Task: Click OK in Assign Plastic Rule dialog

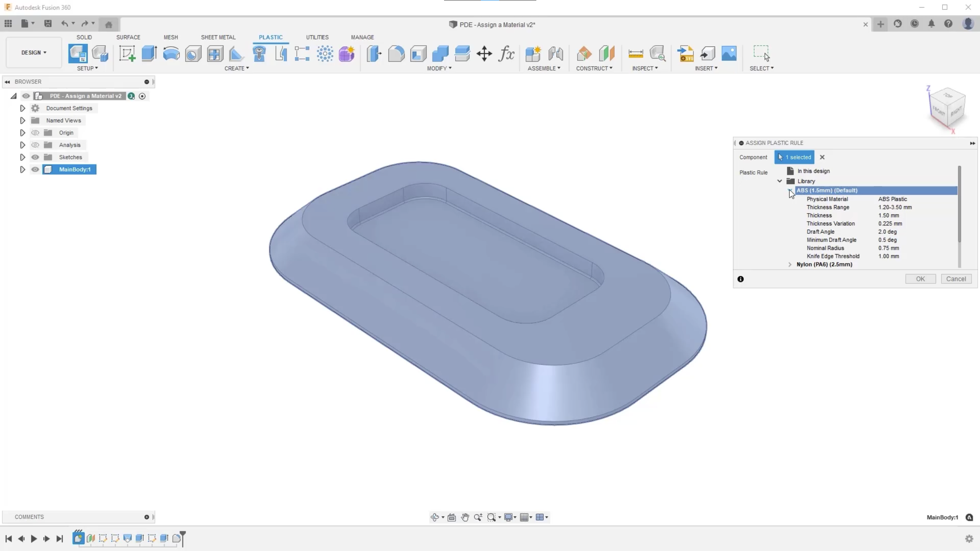Action: 920,279
